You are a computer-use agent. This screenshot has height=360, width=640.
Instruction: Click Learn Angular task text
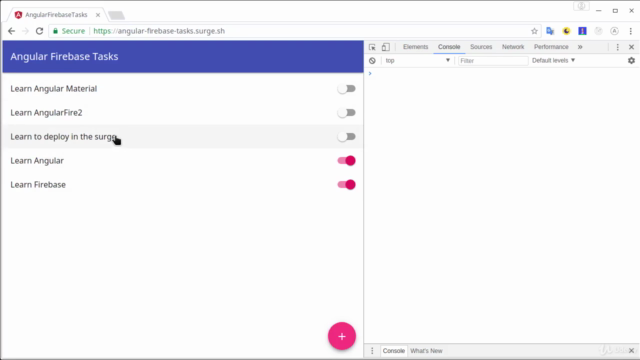[x=37, y=160]
